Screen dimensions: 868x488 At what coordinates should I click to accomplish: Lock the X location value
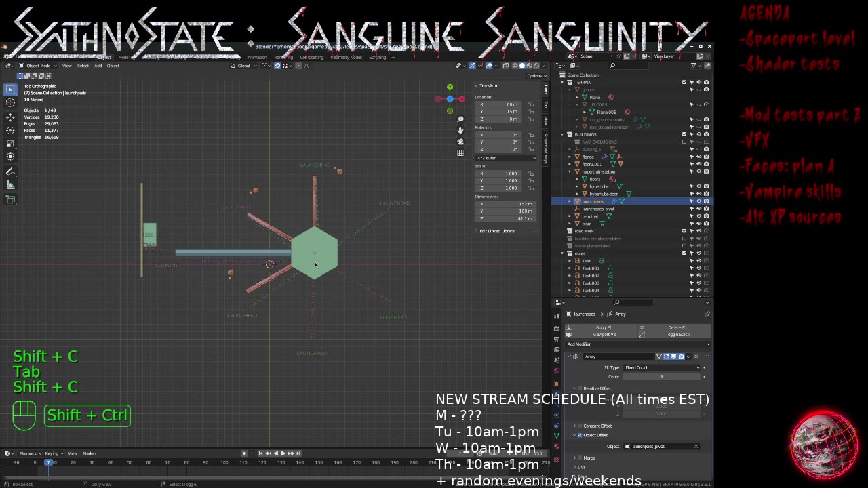[x=531, y=104]
